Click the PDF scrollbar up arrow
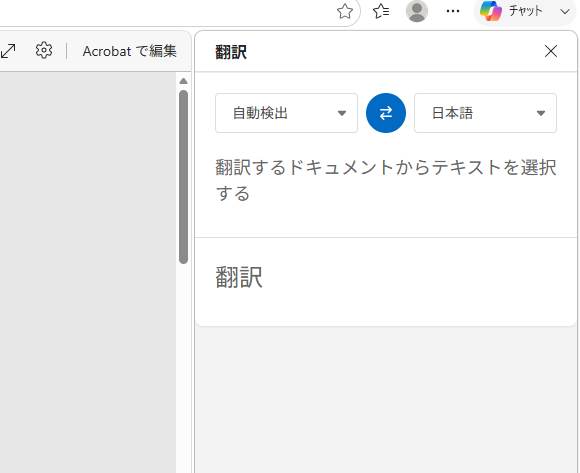 click(x=183, y=81)
